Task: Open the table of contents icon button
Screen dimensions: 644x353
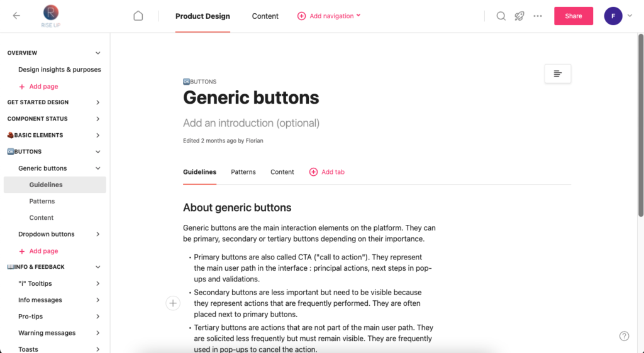Action: tap(557, 74)
